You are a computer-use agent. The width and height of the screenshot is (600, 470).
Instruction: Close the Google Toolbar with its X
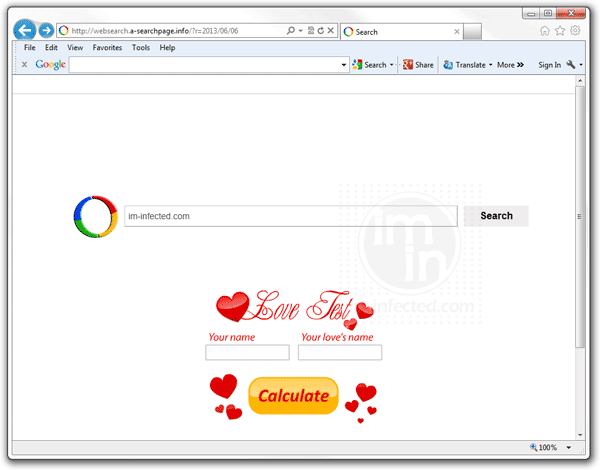(x=24, y=64)
